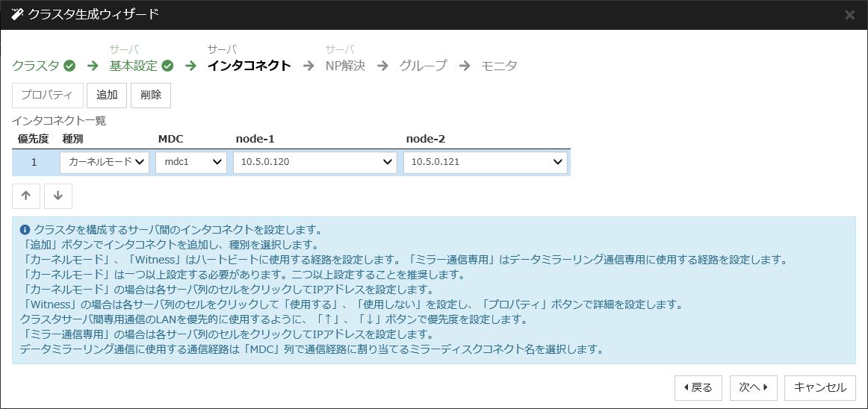Click the wizard wand icon in title bar
Screen dimensions: 868x409
pyautogui.click(x=17, y=14)
